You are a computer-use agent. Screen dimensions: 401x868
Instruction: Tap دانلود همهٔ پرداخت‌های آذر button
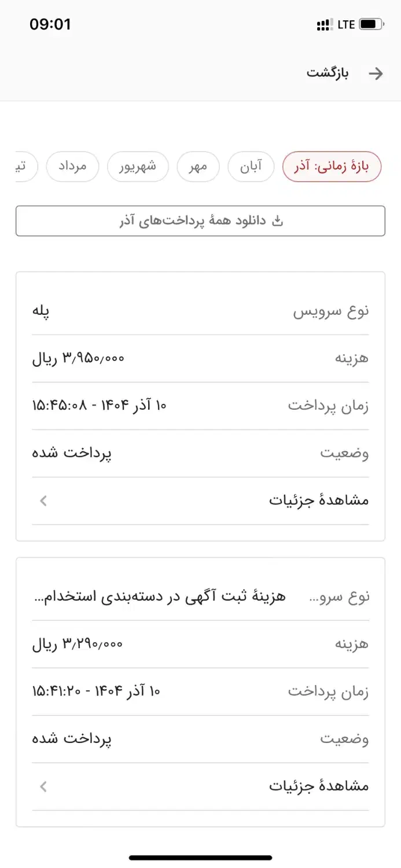click(200, 220)
